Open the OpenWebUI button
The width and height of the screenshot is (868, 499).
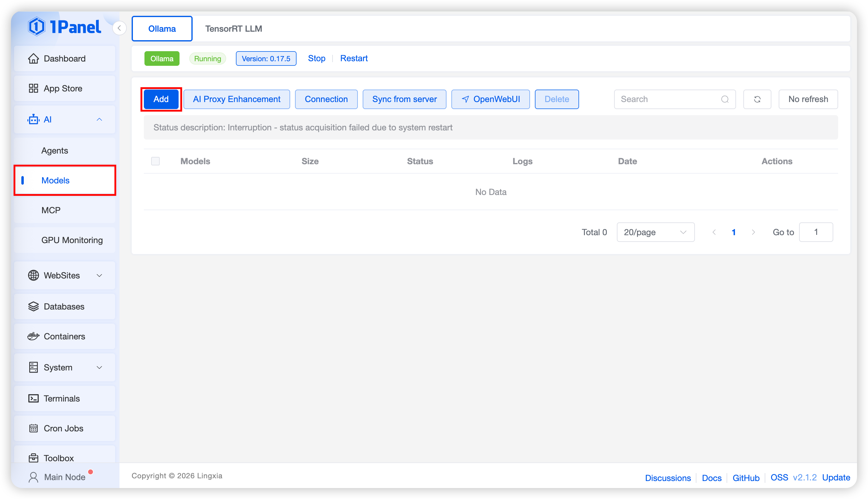point(490,99)
